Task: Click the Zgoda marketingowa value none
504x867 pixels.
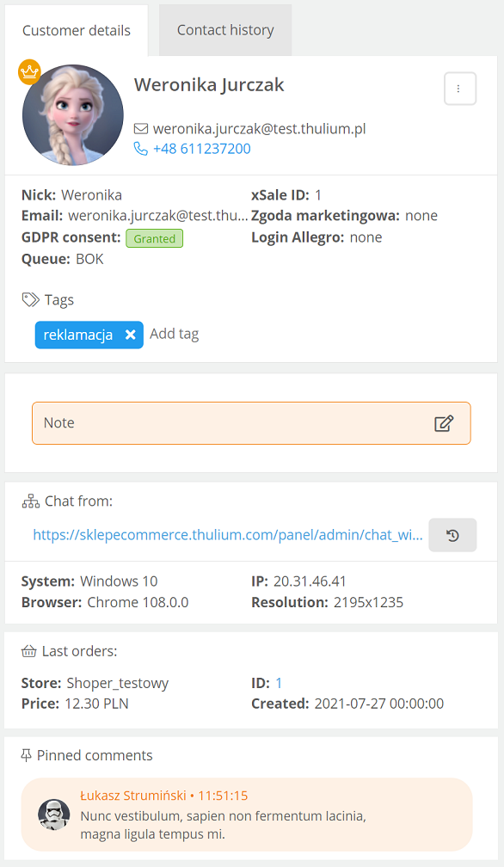Action: click(421, 216)
